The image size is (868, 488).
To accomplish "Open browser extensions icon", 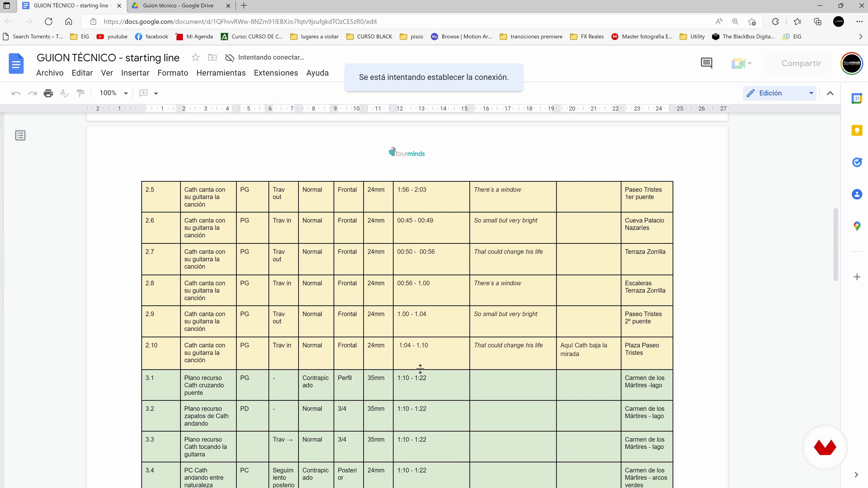I will 775,21.
